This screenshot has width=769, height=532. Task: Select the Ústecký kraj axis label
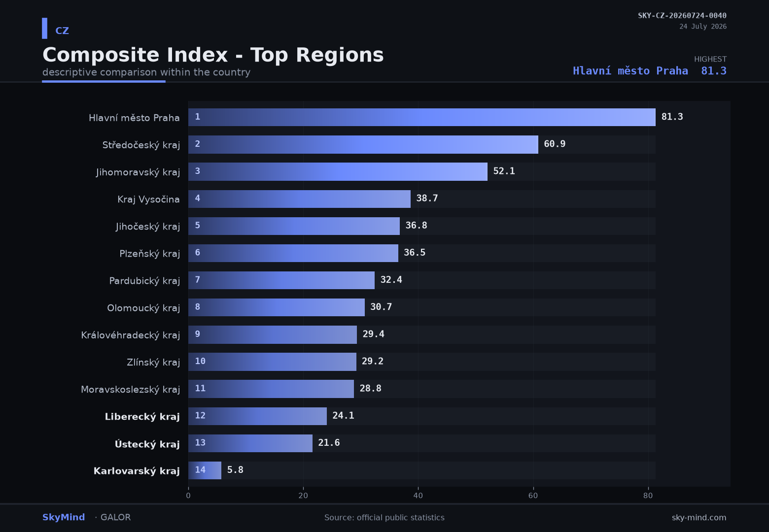(147, 444)
